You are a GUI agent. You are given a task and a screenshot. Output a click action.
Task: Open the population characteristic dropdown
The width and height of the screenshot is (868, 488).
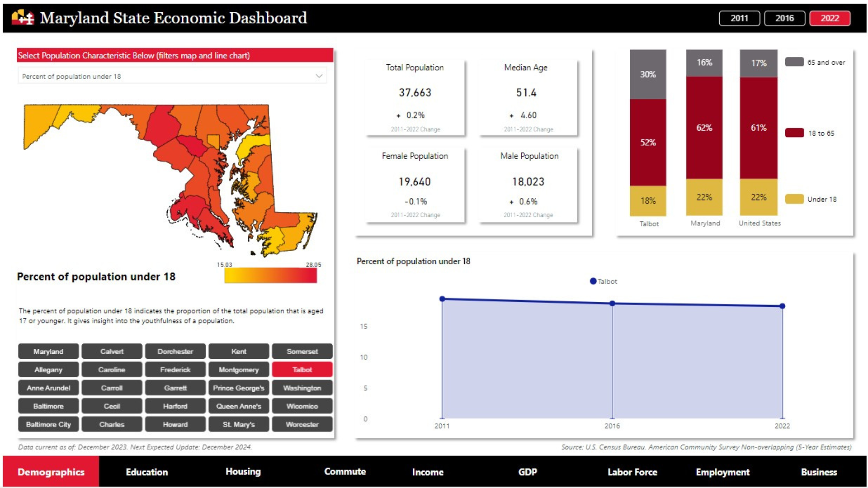172,76
